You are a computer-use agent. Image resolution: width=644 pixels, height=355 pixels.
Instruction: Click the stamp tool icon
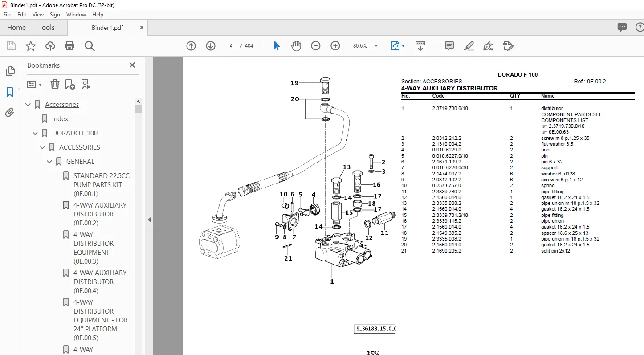pyautogui.click(x=508, y=46)
